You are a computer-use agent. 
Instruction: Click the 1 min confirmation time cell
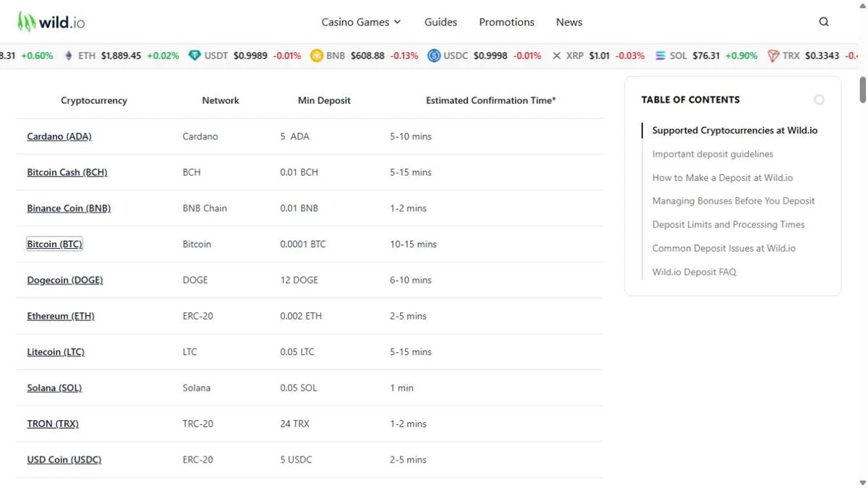(x=401, y=388)
